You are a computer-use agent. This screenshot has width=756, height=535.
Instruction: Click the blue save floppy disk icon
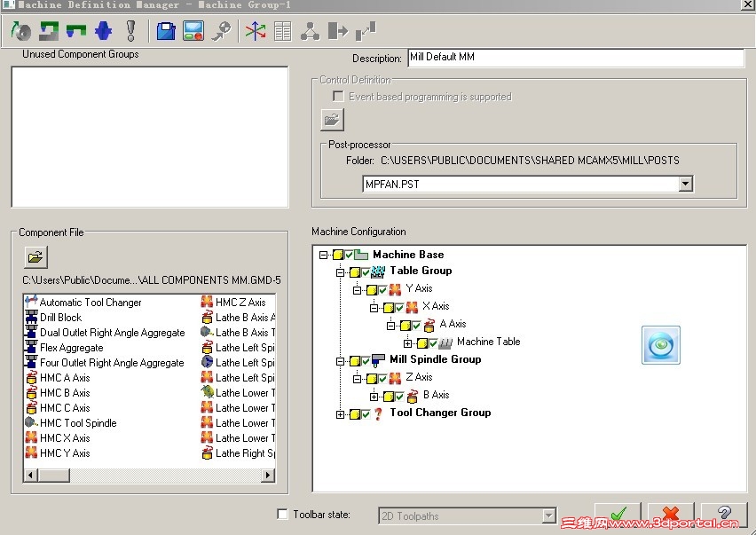[x=166, y=31]
